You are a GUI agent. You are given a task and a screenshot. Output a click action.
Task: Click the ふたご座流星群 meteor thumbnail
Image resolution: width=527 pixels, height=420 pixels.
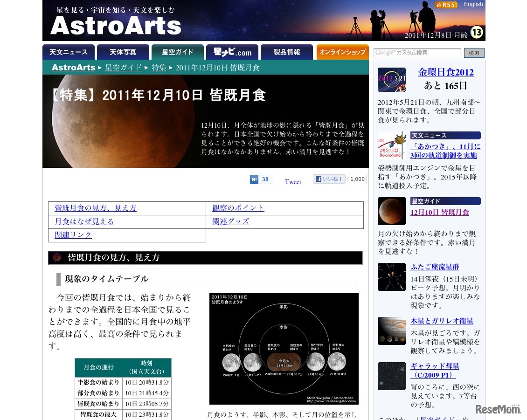391,277
